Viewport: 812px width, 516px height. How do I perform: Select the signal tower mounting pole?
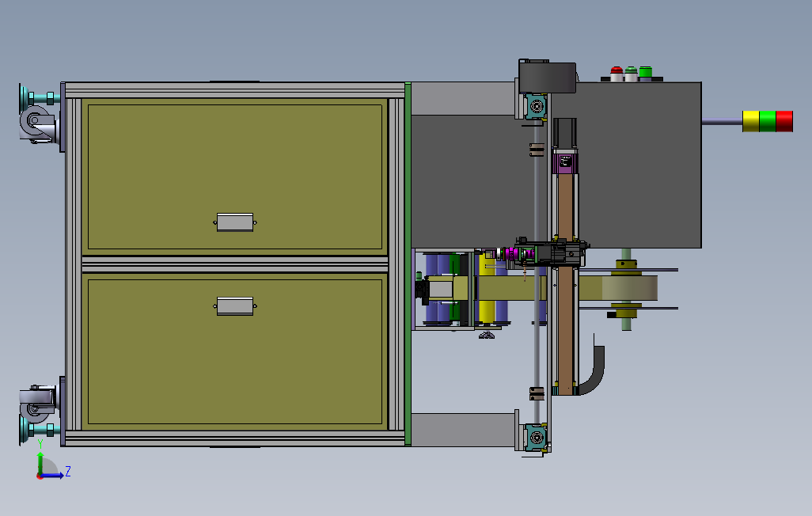[722, 122]
